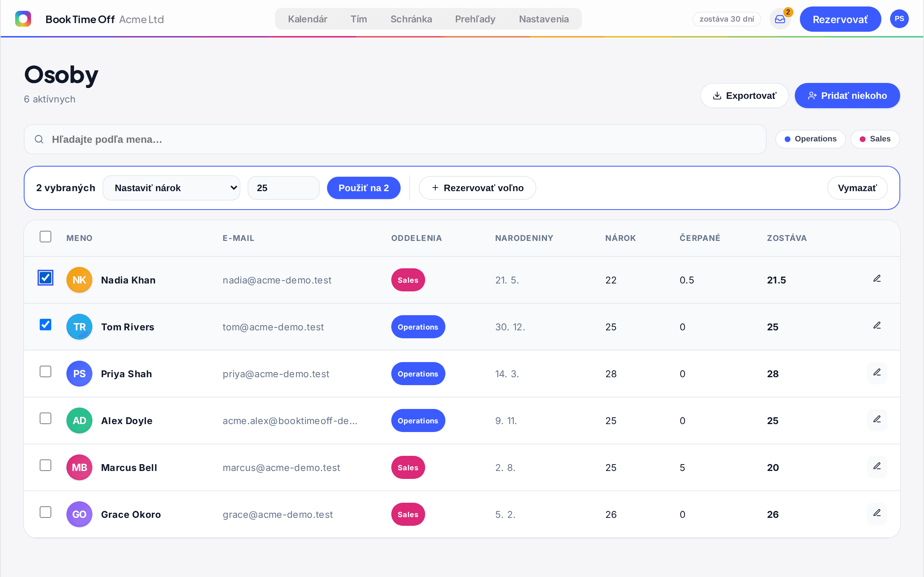Edit Priya Shah with pencil icon

click(x=877, y=373)
